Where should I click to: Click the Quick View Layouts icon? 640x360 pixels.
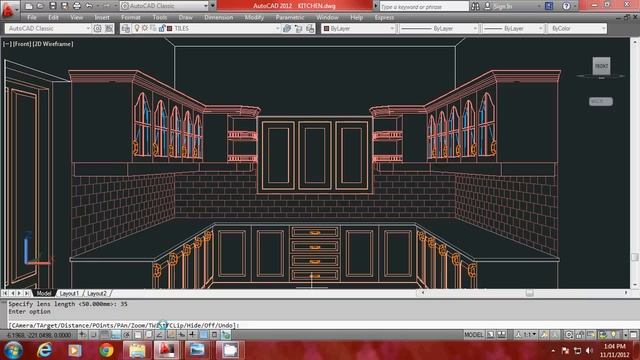tap(491, 335)
